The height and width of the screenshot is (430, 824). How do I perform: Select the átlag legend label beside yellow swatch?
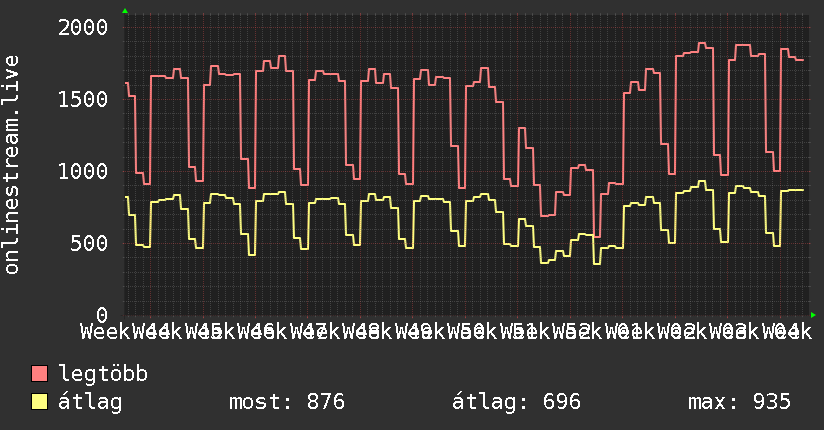(x=90, y=402)
